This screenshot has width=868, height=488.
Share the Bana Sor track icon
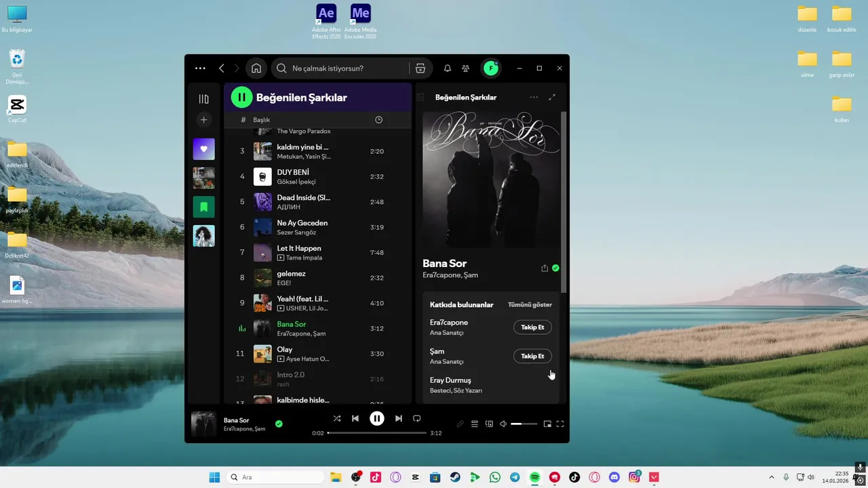545,268
